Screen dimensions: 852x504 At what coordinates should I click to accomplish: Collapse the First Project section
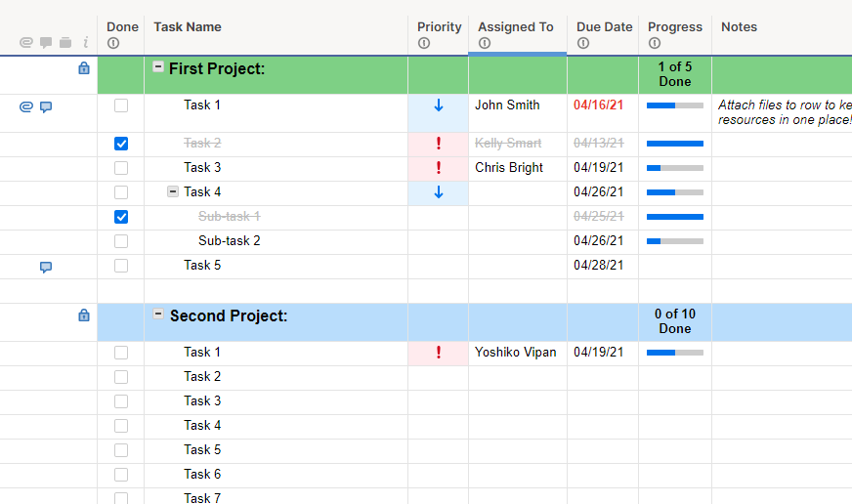coord(158,67)
